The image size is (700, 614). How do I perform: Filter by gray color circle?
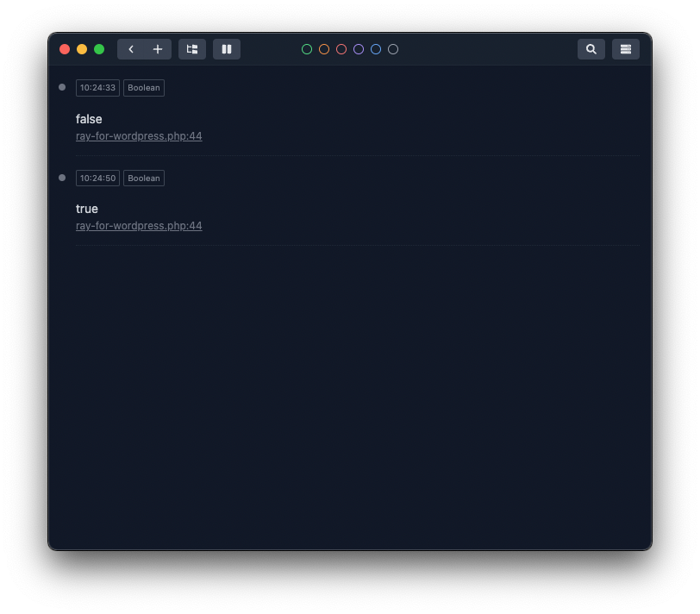tap(393, 49)
